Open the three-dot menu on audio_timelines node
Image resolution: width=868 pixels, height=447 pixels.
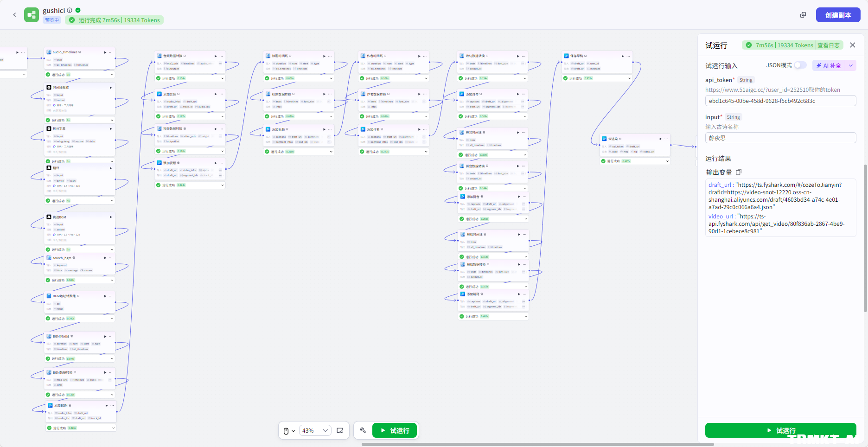(x=111, y=52)
